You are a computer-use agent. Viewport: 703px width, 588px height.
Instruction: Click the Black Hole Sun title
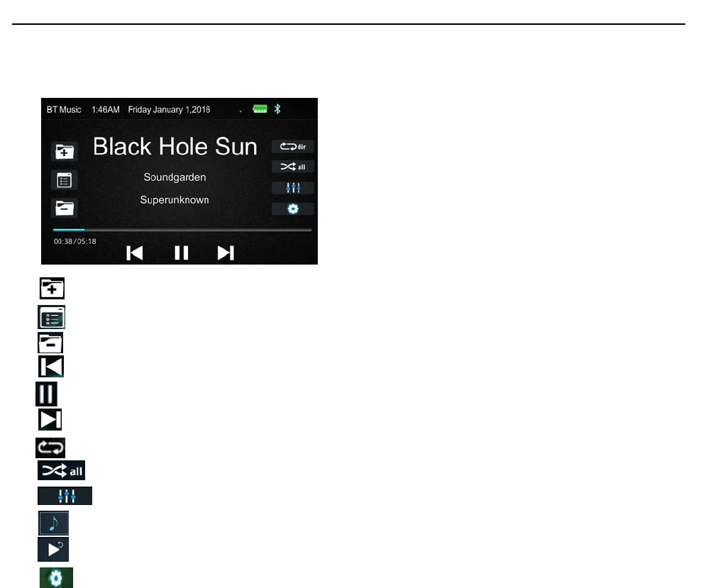(175, 147)
